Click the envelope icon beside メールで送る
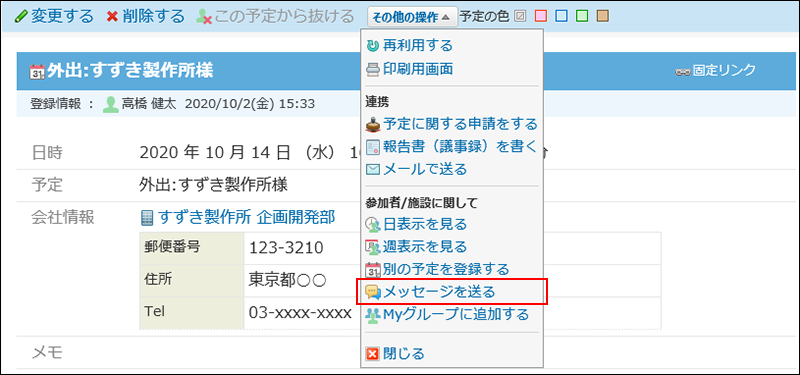Viewport: 800px width, 375px height. (x=373, y=169)
